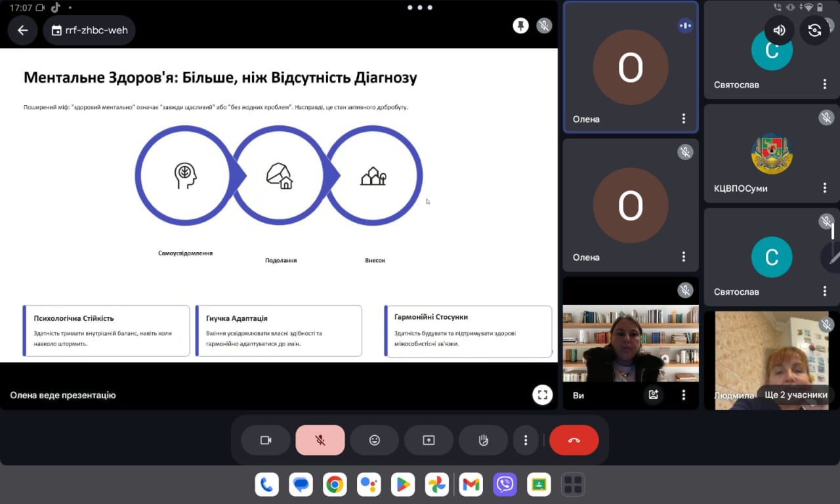Click the Подолання label
This screenshot has width=840, height=504.
(x=281, y=261)
